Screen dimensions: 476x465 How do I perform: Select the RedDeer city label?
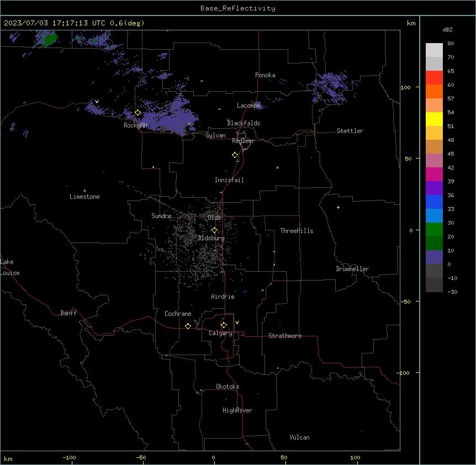pyautogui.click(x=243, y=141)
